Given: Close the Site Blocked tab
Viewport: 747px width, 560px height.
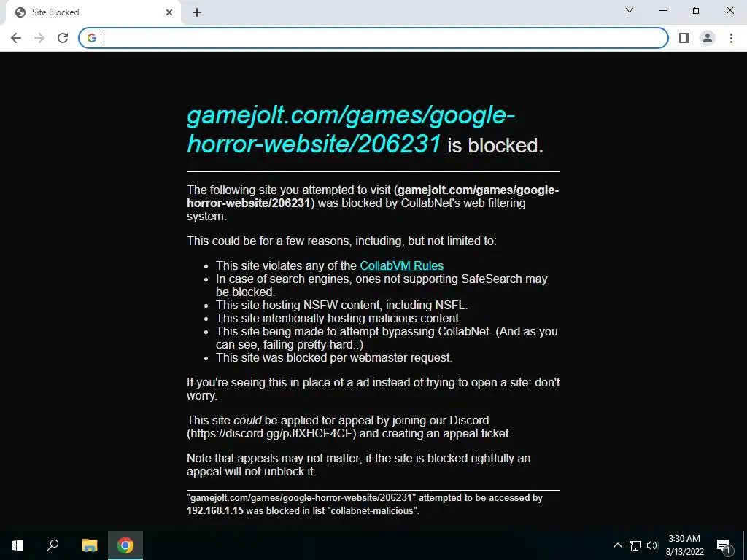Looking at the screenshot, I should pos(169,12).
